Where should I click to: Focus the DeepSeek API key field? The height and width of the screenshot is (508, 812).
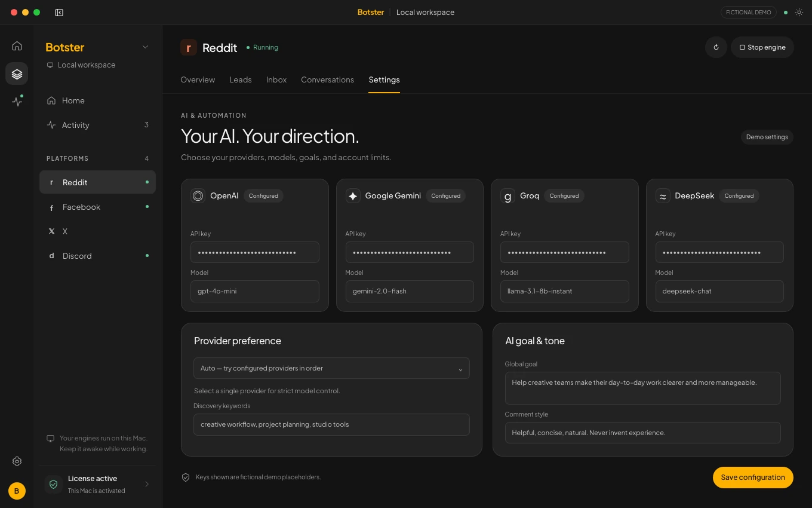pyautogui.click(x=719, y=252)
